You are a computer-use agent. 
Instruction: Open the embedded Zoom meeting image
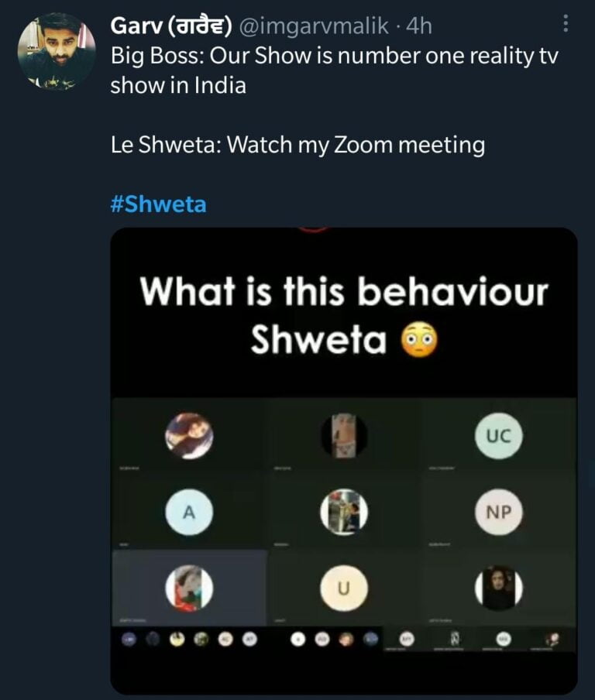pyautogui.click(x=344, y=496)
